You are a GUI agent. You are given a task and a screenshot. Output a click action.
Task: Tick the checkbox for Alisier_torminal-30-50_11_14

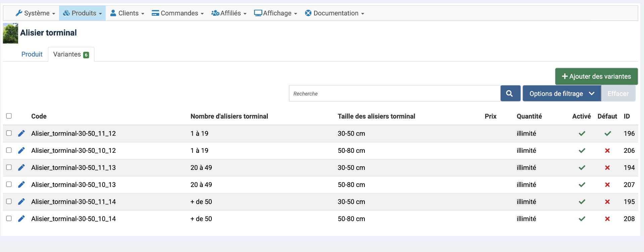click(x=9, y=201)
